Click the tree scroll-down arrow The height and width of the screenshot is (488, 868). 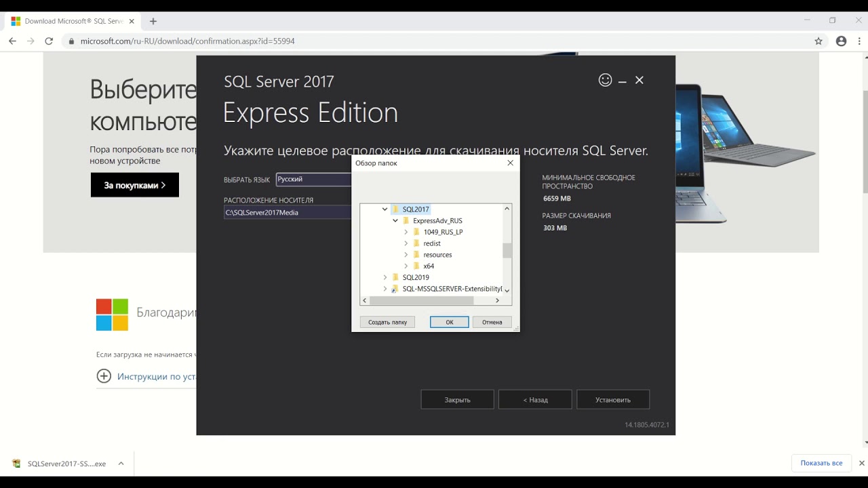click(x=507, y=291)
